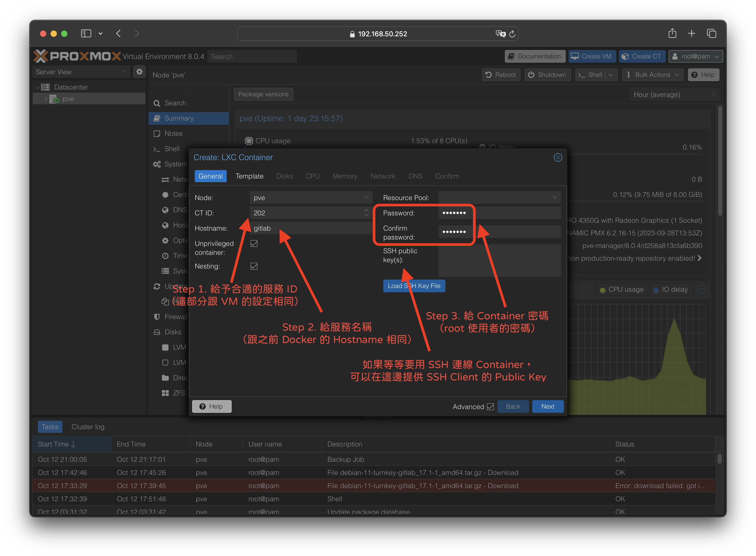Viewport: 756px width, 556px height.
Task: Close the Create LXC Container dialog
Action: click(x=558, y=157)
